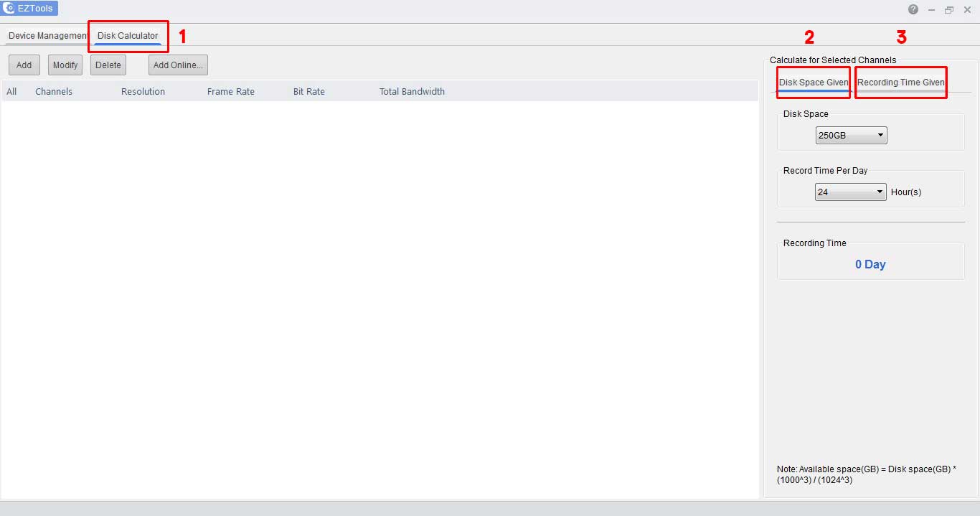980x516 pixels.
Task: Click the Record Time Per Day dropdown arrow
Action: pyautogui.click(x=880, y=192)
